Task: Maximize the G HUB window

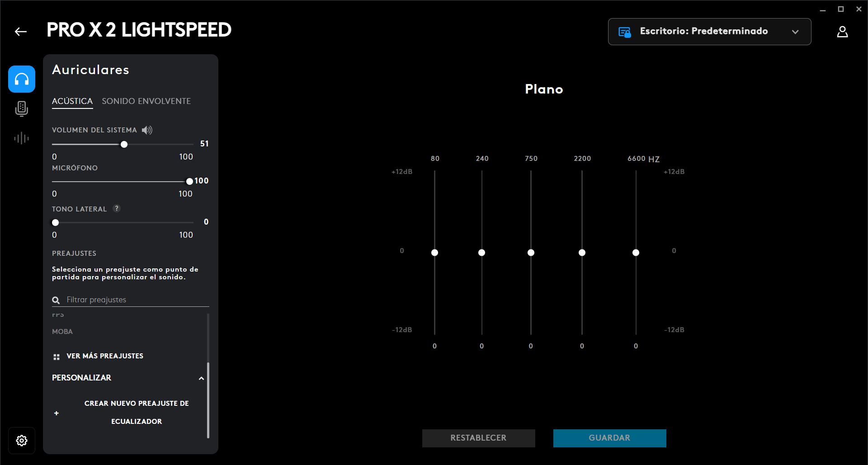Action: click(841, 9)
